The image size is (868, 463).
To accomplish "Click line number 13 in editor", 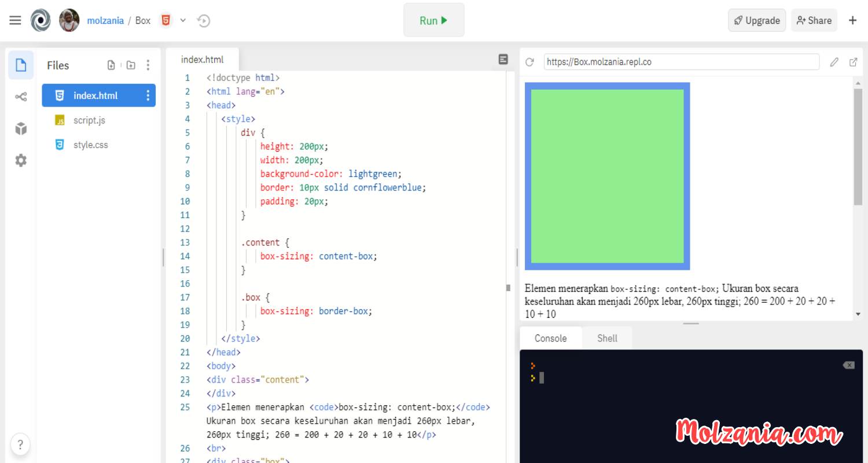I will click(185, 242).
